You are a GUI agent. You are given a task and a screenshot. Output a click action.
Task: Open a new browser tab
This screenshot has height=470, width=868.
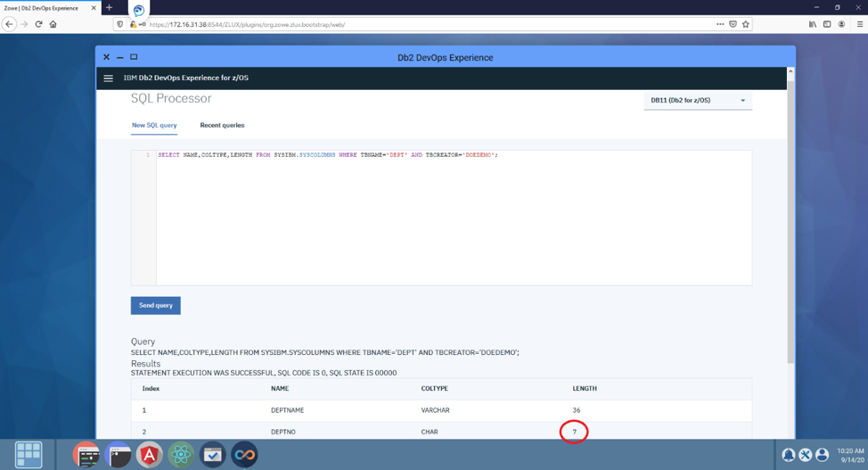(109, 8)
